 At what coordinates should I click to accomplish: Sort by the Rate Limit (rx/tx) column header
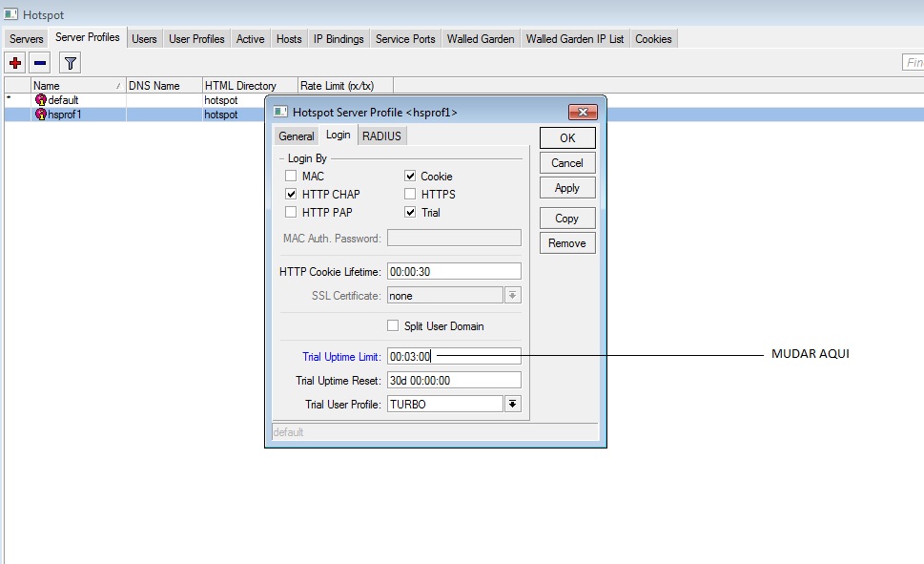coord(345,86)
